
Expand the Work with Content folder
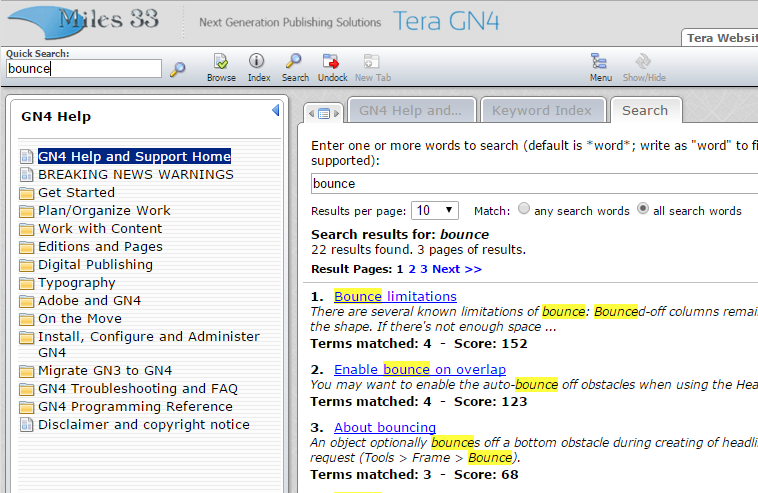pyautogui.click(x=27, y=229)
